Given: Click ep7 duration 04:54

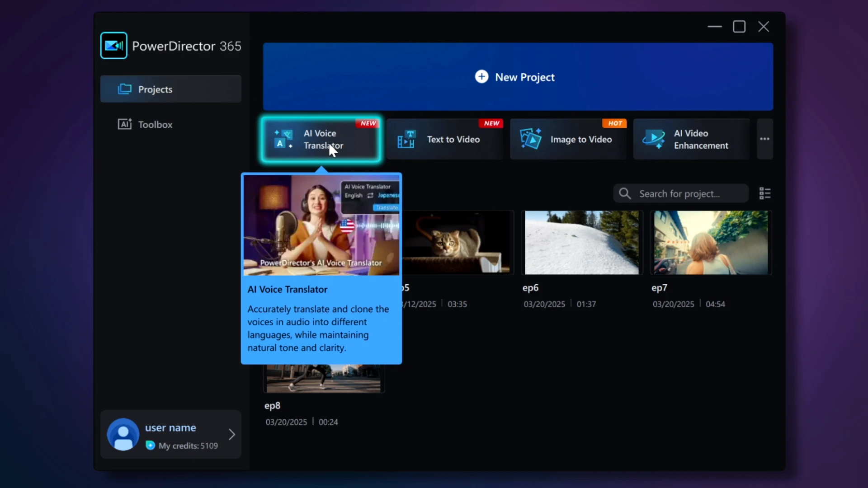Looking at the screenshot, I should [715, 304].
